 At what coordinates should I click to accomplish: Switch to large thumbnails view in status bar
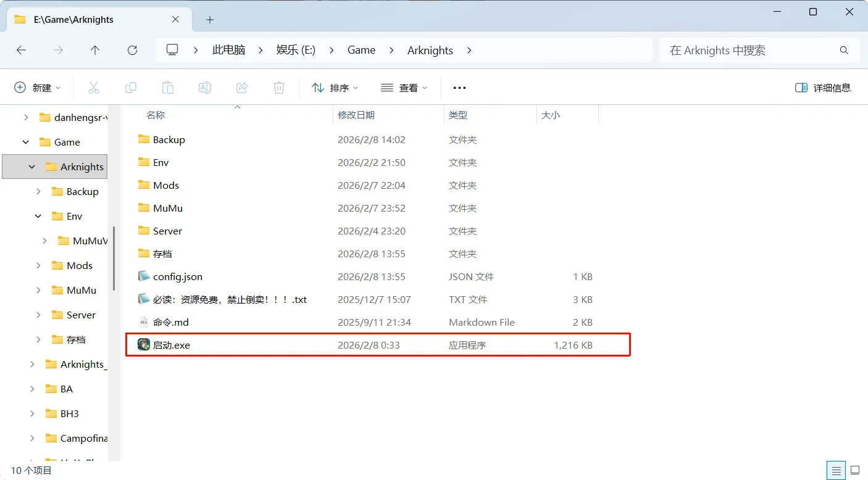pos(854,470)
